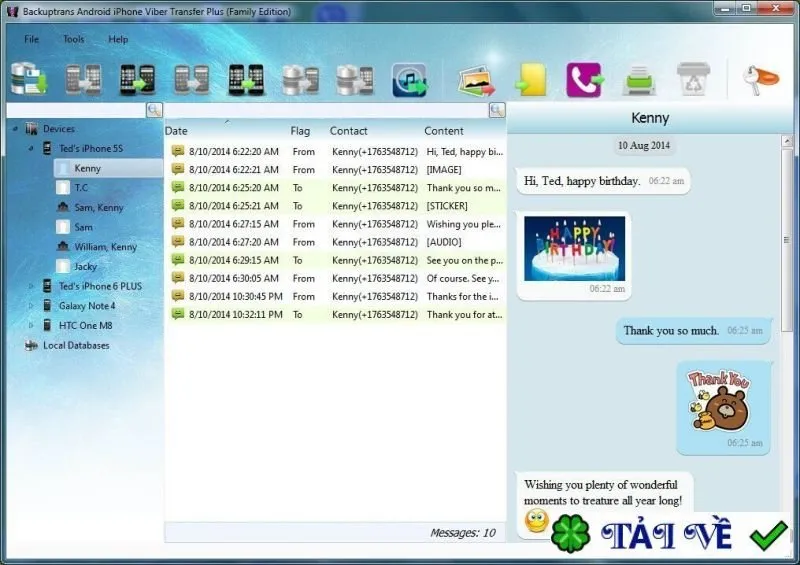Screen dimensions: 800x565
Task: Click the export photos attachments icon
Action: [477, 80]
